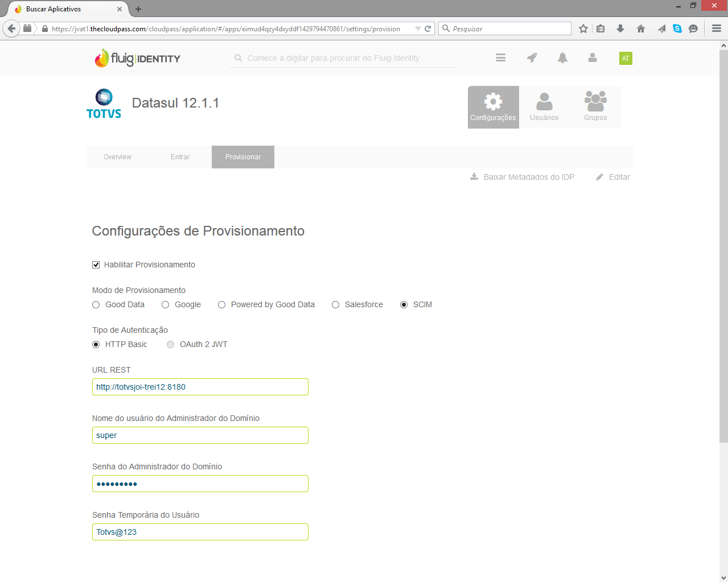Go to browser home page icon

pos(641,28)
